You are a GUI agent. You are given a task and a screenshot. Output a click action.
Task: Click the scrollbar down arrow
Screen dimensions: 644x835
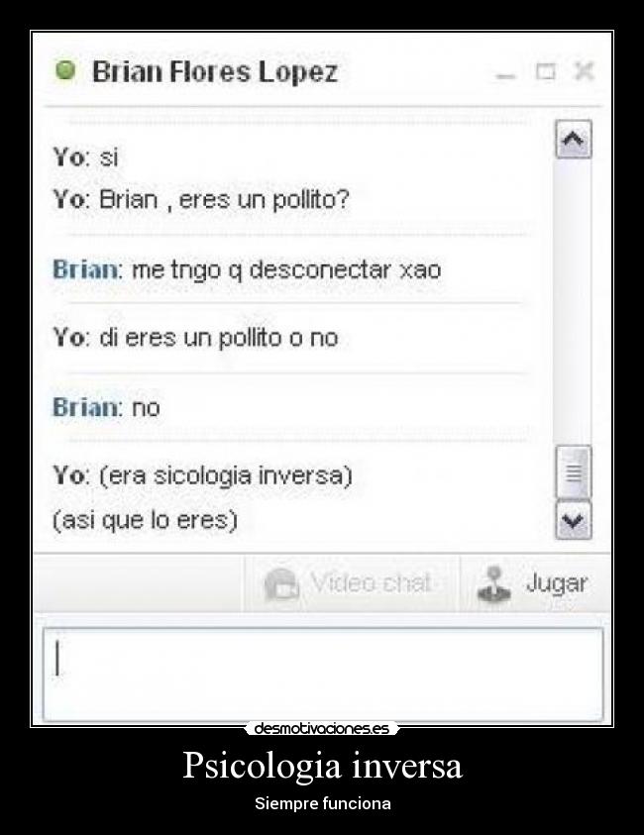pos(573,520)
